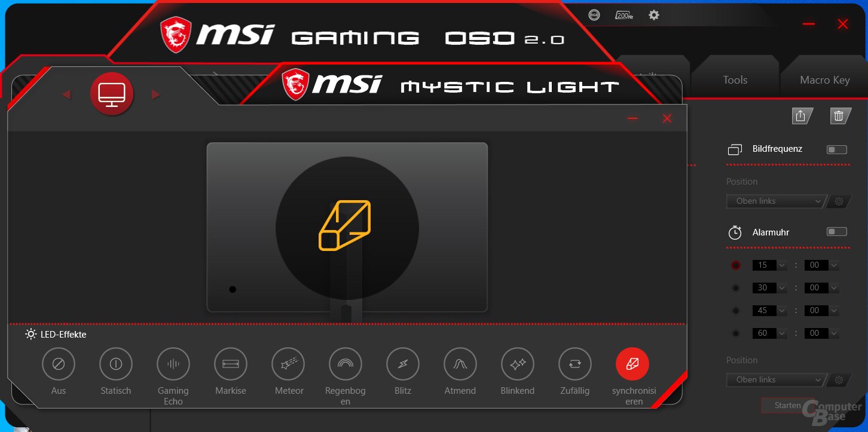Go to previous device with left arrow
The image size is (868, 432).
pos(66,94)
